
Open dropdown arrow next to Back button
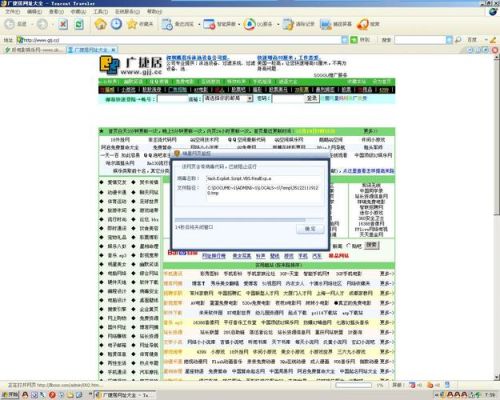tap(32, 24)
